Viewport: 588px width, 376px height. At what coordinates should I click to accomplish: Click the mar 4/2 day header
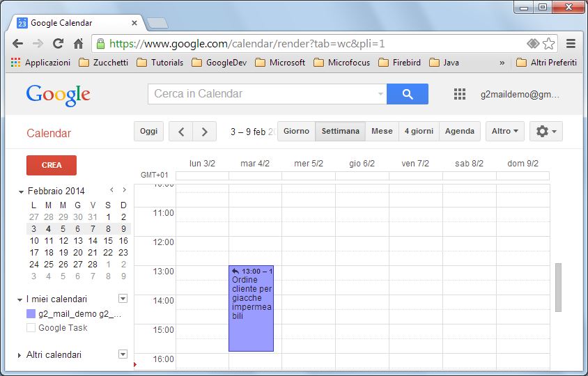coord(255,164)
